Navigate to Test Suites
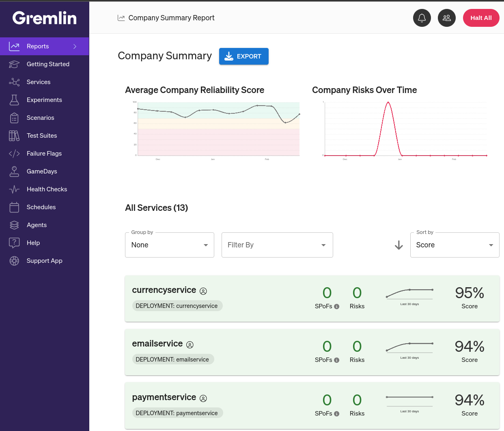504x431 pixels. 41,135
